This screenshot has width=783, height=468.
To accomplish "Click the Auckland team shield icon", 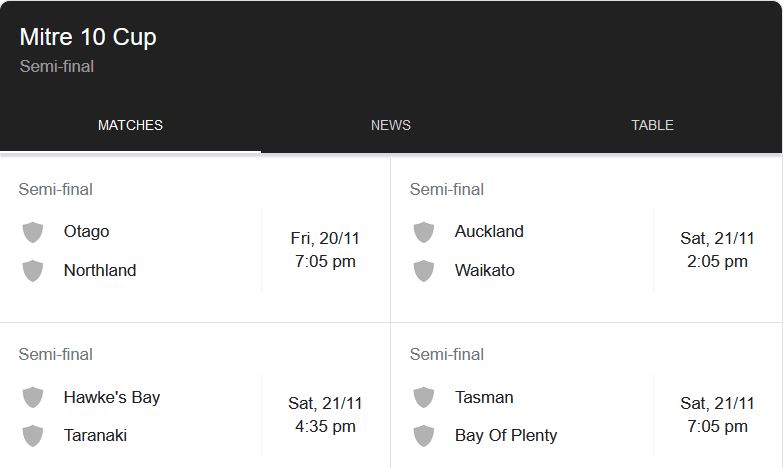I will coord(424,232).
